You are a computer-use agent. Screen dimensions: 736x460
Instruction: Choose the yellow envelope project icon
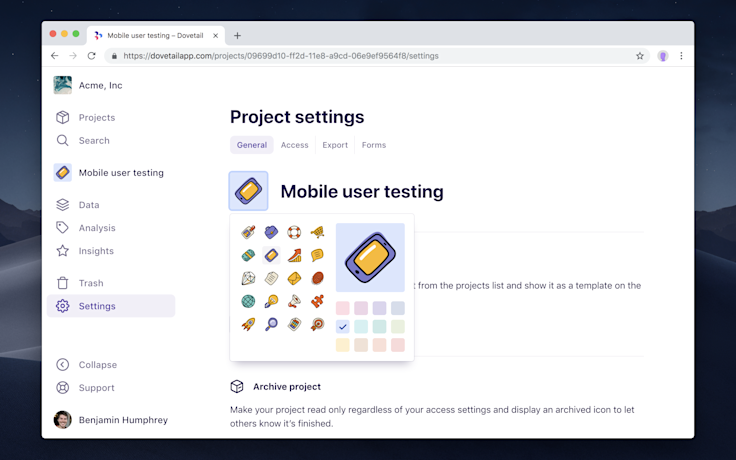point(294,278)
